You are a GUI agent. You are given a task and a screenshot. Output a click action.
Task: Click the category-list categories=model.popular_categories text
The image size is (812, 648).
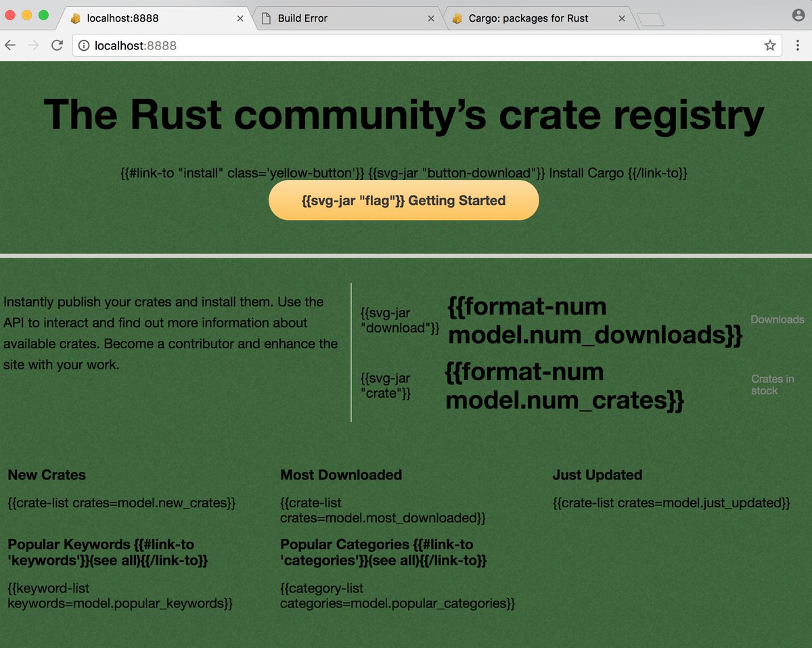pyautogui.click(x=398, y=596)
